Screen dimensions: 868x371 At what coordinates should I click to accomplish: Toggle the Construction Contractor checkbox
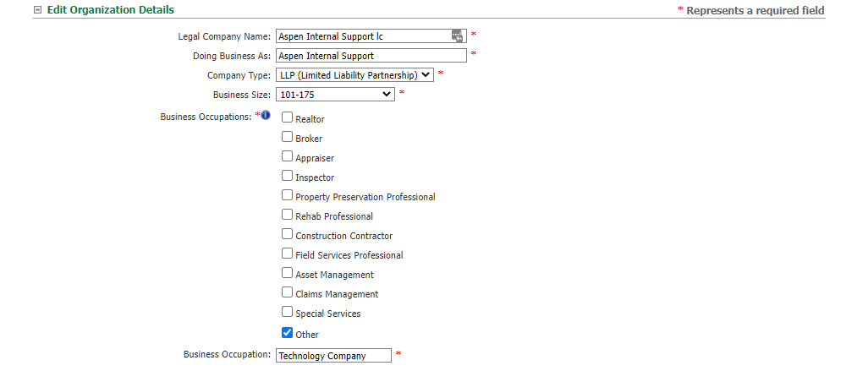287,234
